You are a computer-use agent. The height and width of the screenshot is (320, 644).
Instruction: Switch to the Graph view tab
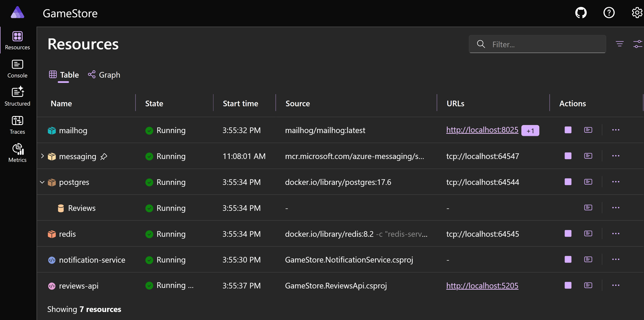coord(104,75)
